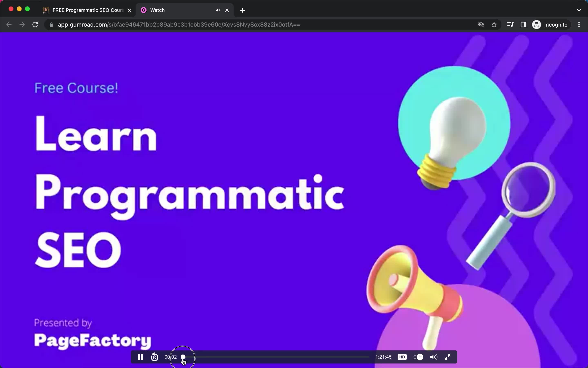Viewport: 588px width, 368px height.
Task: Open third-party cookies blocked eye icon
Action: click(481, 25)
